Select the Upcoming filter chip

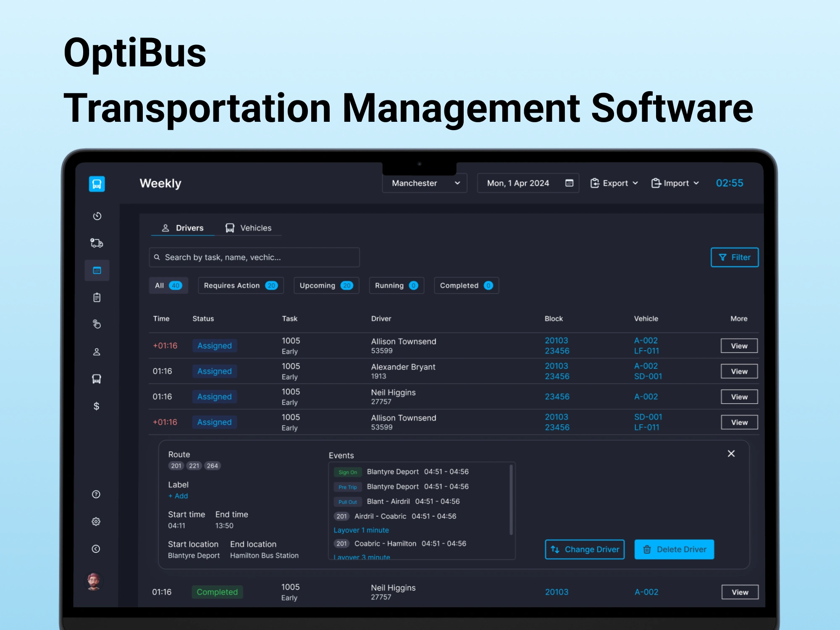coord(326,286)
